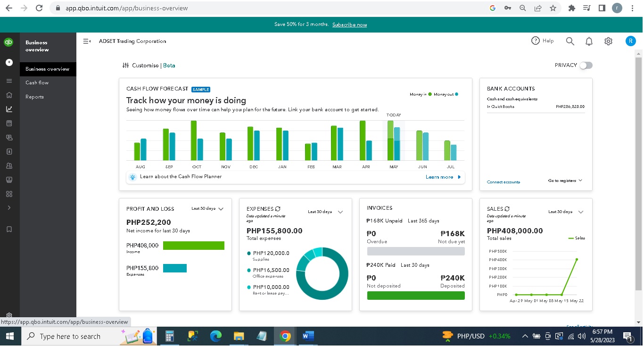Open Microsoft Edge from the taskbar
This screenshot has width=644, height=362.
click(216, 336)
